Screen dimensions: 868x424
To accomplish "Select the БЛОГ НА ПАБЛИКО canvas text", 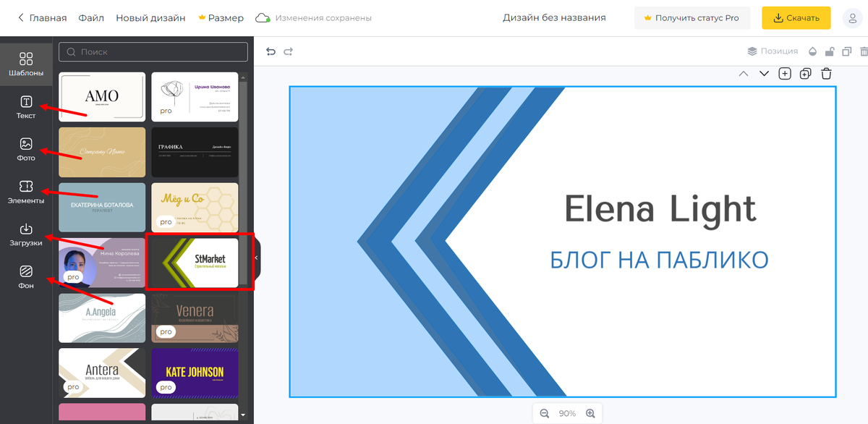I will (659, 260).
